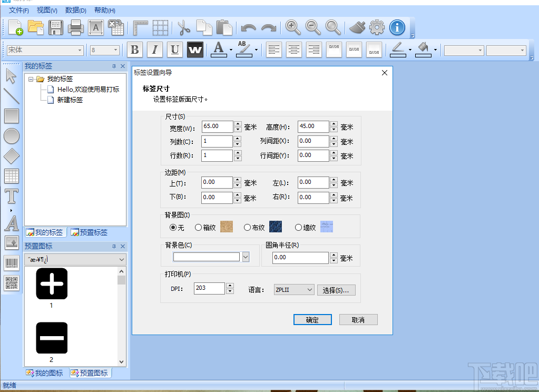This screenshot has height=392, width=539.
Task: Click the 布纹 dark blue texture swatch
Action: tap(276, 227)
